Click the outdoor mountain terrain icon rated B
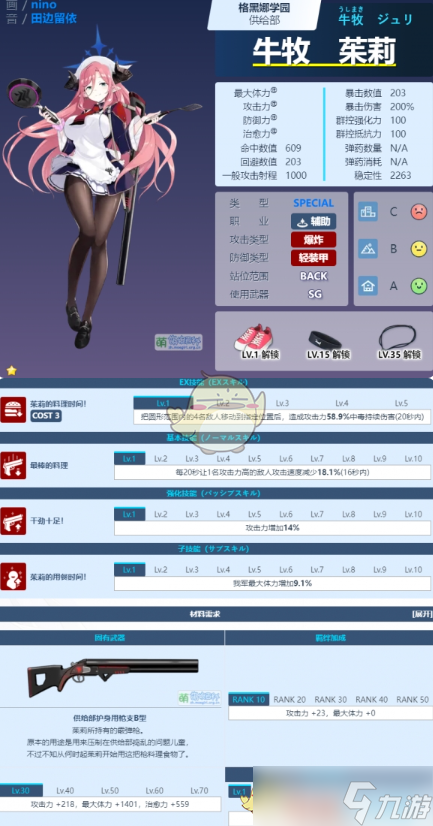This screenshot has height=826, width=433. 368,249
